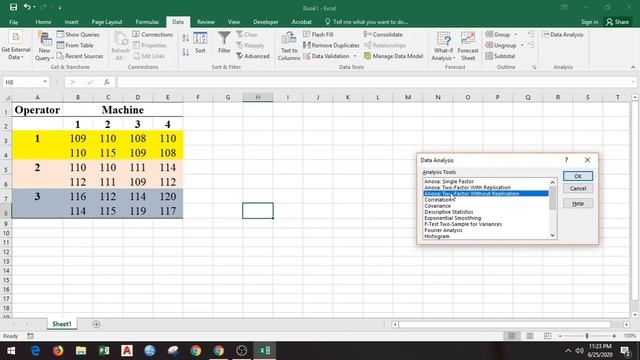Click Help in Data Analysis dialog
640x360 pixels.
coord(578,204)
